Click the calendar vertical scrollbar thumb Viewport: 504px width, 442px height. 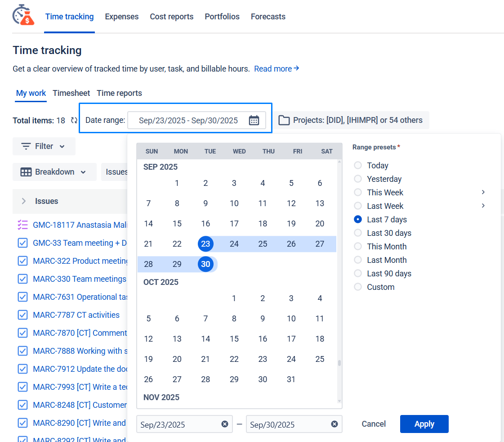click(x=339, y=363)
